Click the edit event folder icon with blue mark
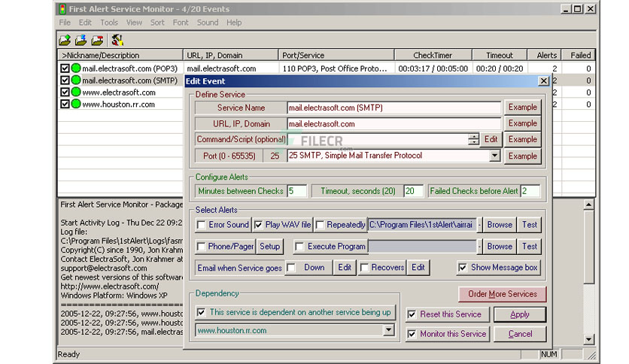This screenshot has width=629, height=364. 81,40
